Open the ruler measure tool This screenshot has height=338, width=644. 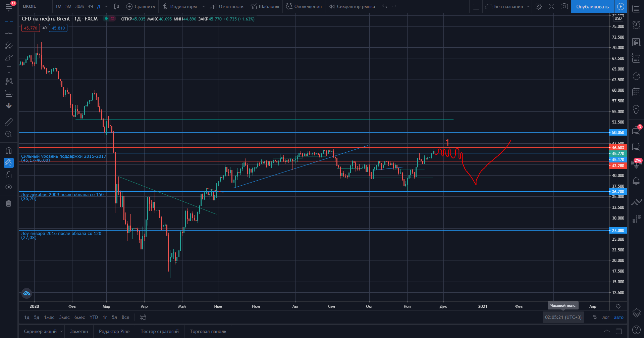point(9,122)
